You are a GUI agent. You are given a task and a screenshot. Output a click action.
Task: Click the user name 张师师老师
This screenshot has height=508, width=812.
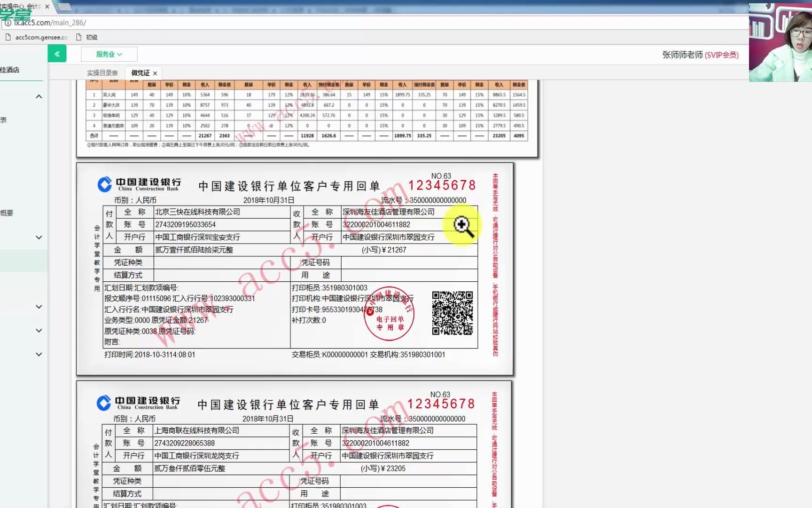click(682, 55)
